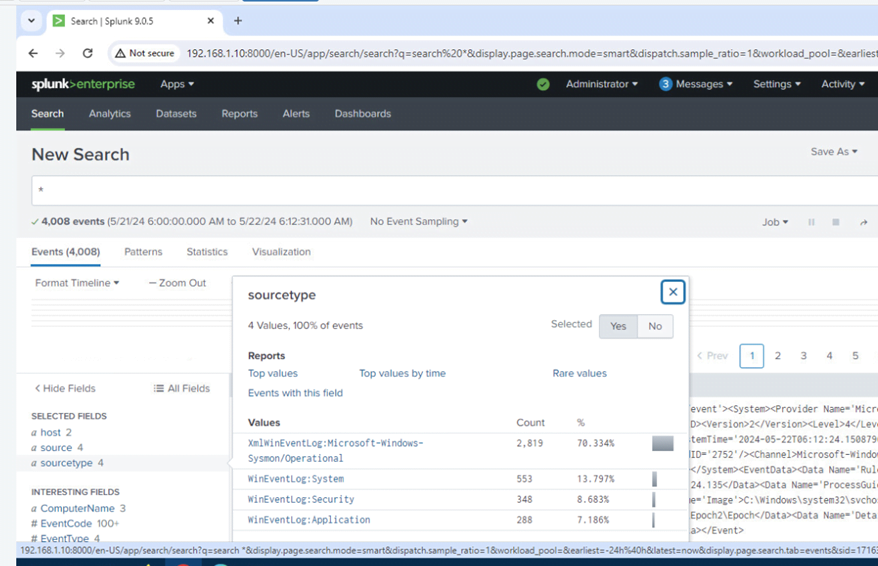
Task: Select XmlWinEventLog Sysmon/Operational value
Action: click(x=335, y=451)
